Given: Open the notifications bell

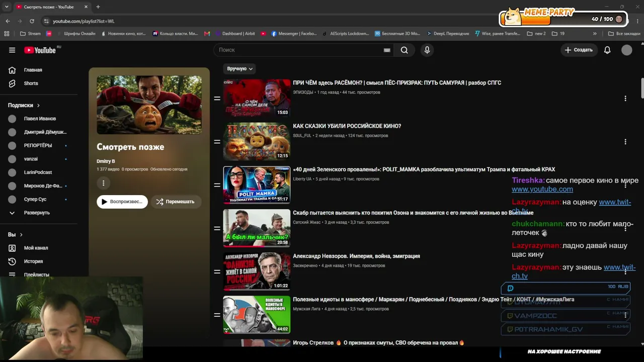Looking at the screenshot, I should click(x=607, y=50).
